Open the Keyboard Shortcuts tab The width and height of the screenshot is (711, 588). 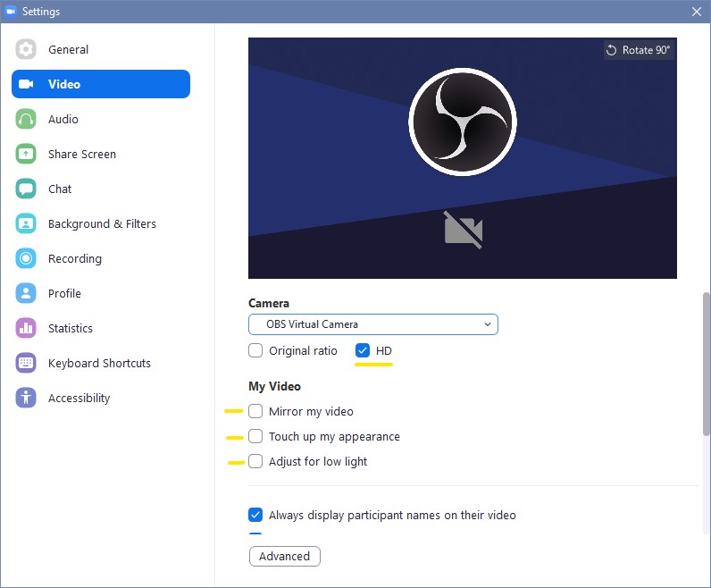[x=101, y=363]
